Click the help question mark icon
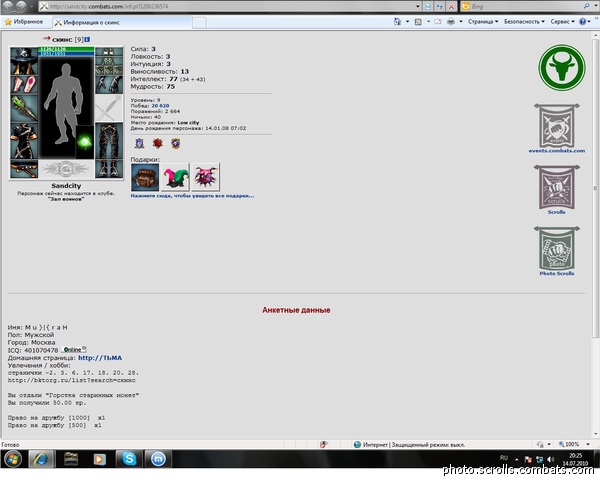Screen dimensions: 600x480 tap(582, 21)
